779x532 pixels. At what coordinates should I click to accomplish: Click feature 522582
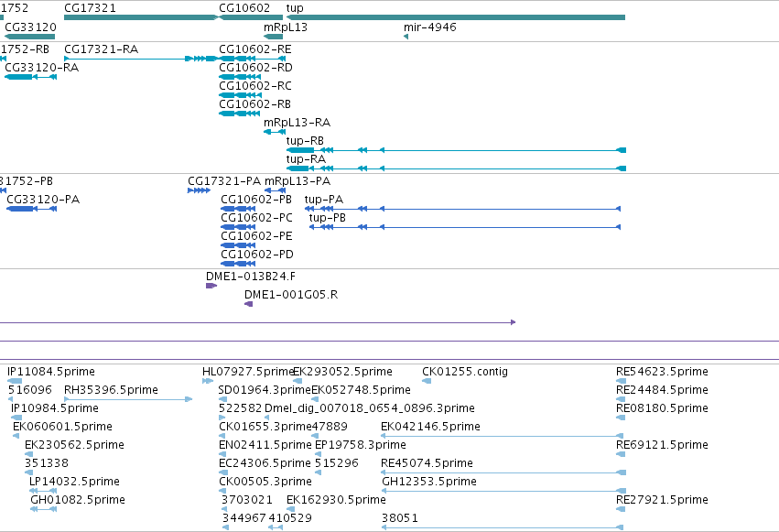[222, 418]
